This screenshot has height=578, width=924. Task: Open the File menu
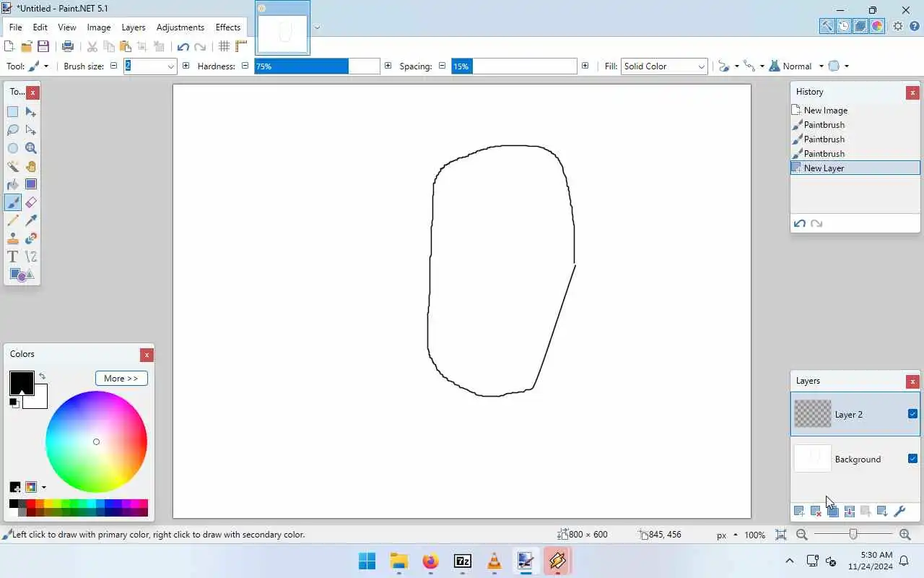coord(15,27)
